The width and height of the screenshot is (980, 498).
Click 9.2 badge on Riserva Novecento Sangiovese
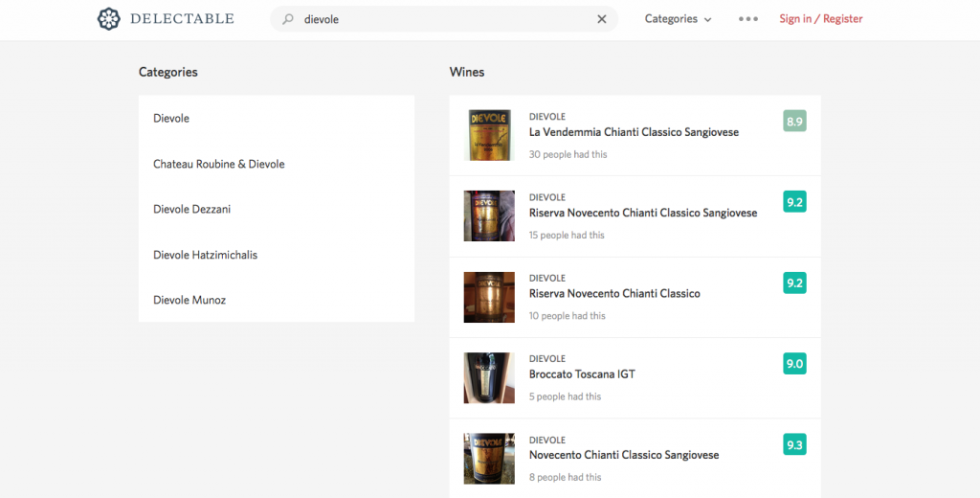click(x=794, y=202)
